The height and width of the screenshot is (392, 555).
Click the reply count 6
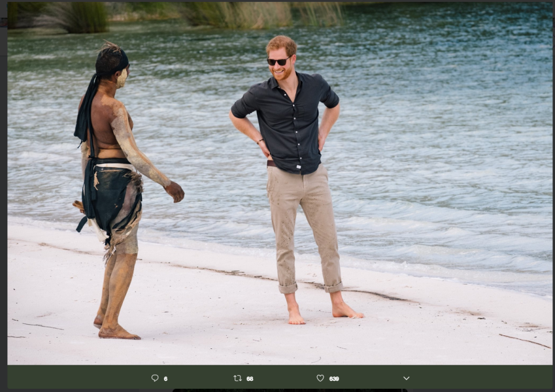pos(165,379)
